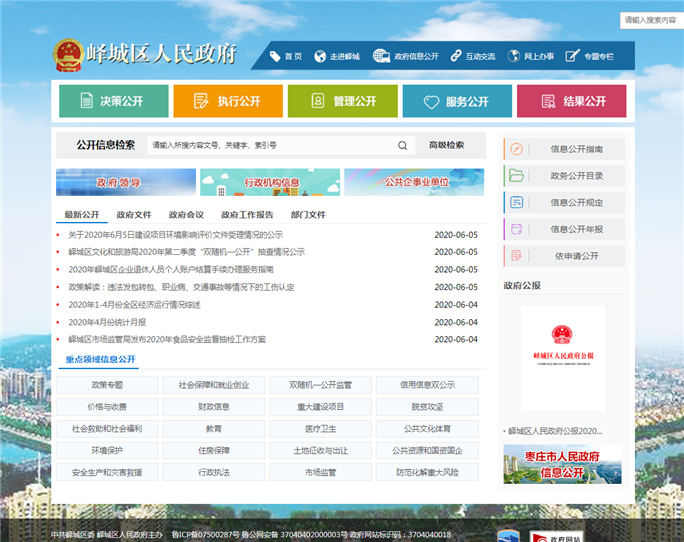
Task: Open the 网上办事 navigation item
Action: click(539, 56)
